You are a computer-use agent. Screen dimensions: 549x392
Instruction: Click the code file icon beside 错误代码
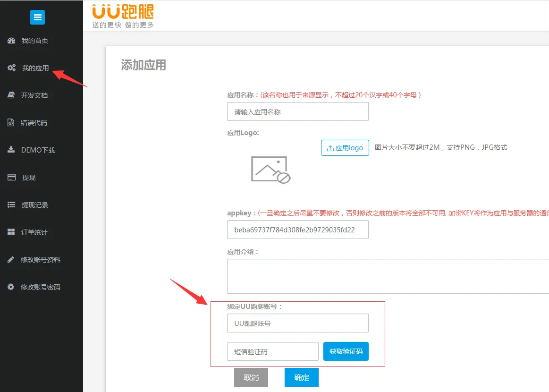coord(11,122)
